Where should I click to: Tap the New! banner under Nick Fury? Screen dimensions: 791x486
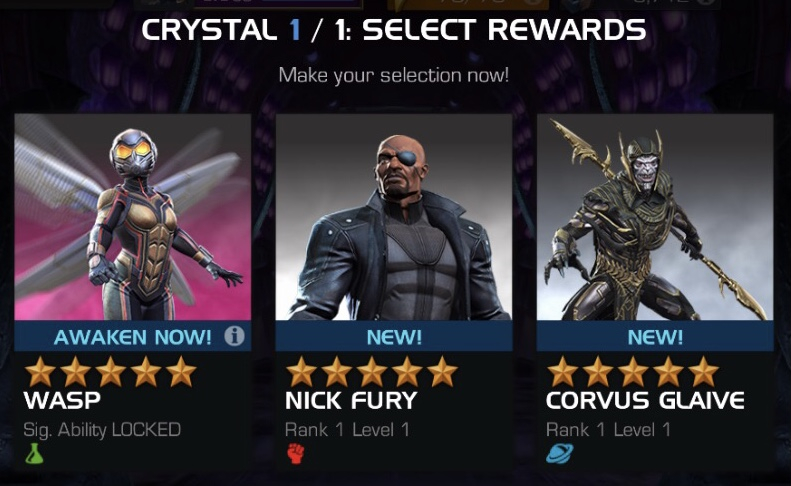pyautogui.click(x=394, y=336)
